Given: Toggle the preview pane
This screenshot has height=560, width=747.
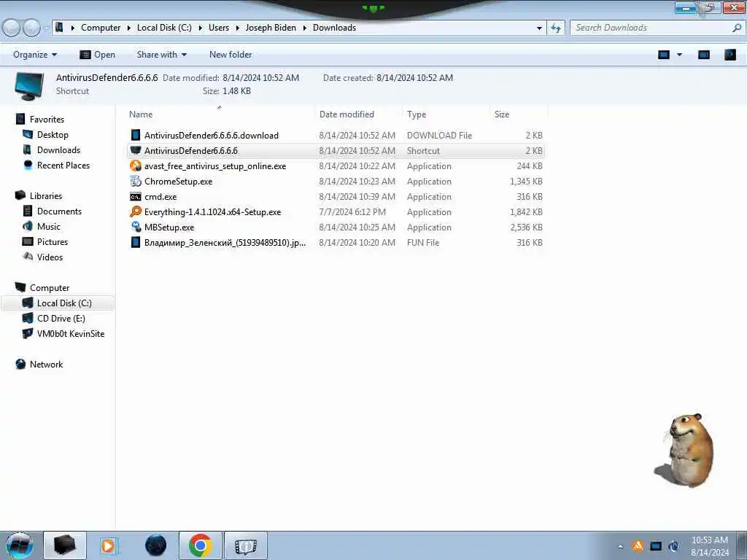Looking at the screenshot, I should (704, 55).
